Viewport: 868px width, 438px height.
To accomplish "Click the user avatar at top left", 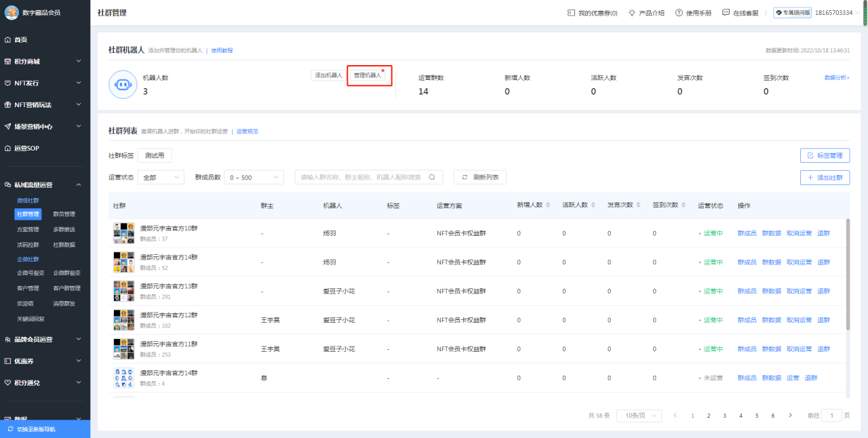I will (12, 12).
